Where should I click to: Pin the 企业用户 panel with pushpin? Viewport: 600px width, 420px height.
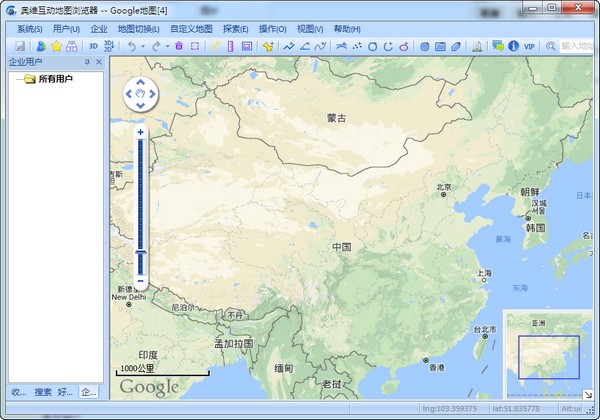pyautogui.click(x=87, y=62)
